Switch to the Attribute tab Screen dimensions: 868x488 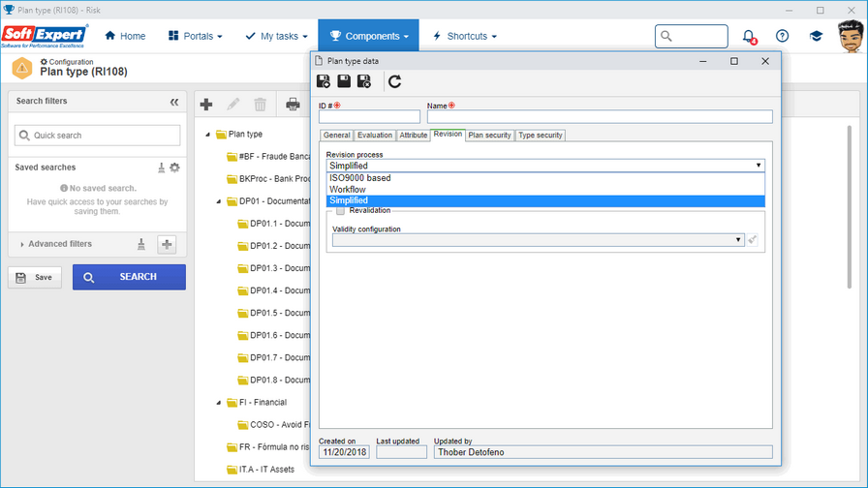coord(413,135)
